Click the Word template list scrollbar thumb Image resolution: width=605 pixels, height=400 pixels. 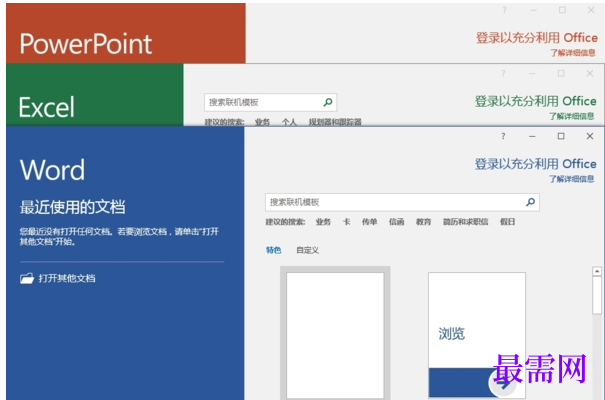coord(597,295)
